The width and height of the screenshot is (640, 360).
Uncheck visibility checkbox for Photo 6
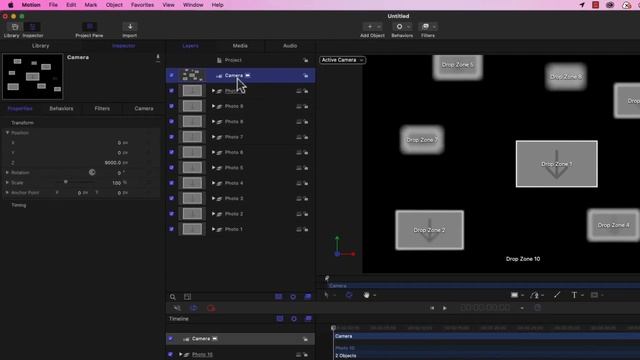[171, 152]
